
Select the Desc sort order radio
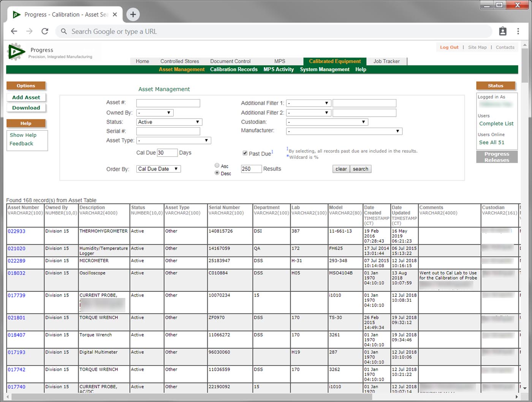(x=217, y=173)
